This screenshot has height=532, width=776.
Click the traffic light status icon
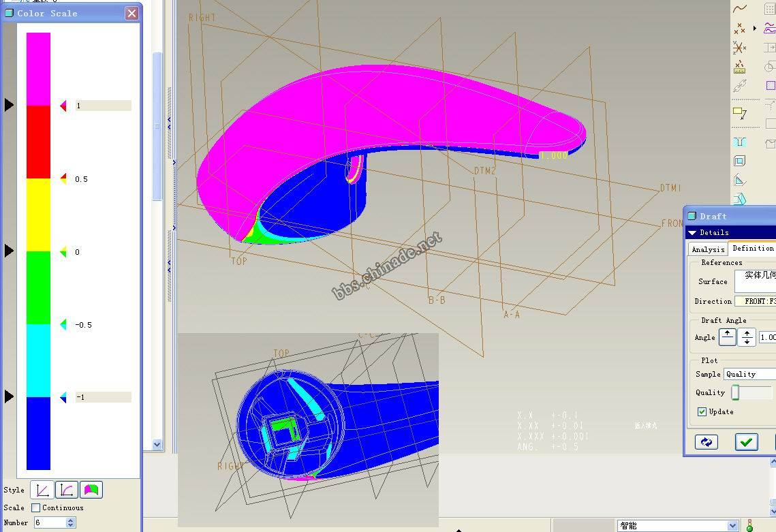(x=749, y=526)
